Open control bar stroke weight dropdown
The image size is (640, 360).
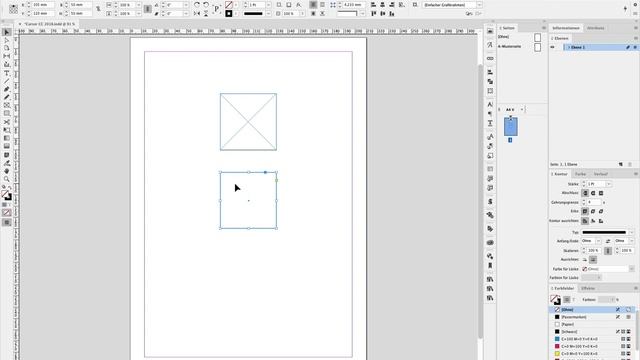coord(268,5)
